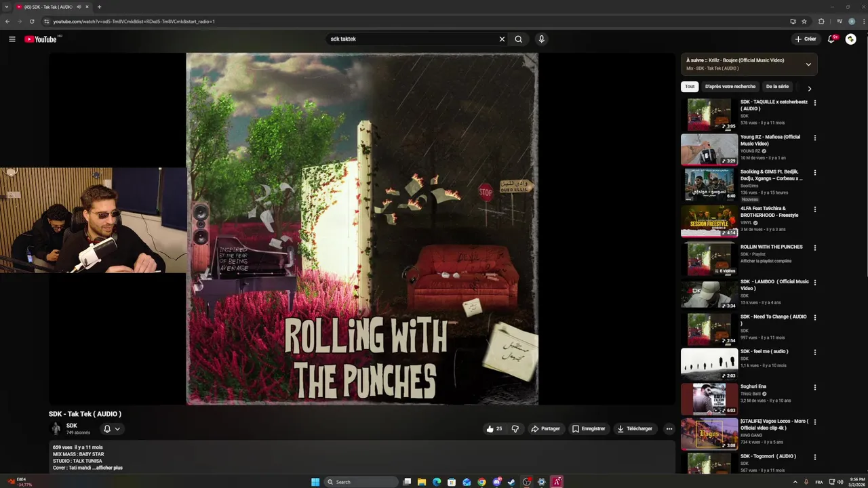Bookmark this page with star icon
868x488 pixels.
pyautogui.click(x=804, y=21)
